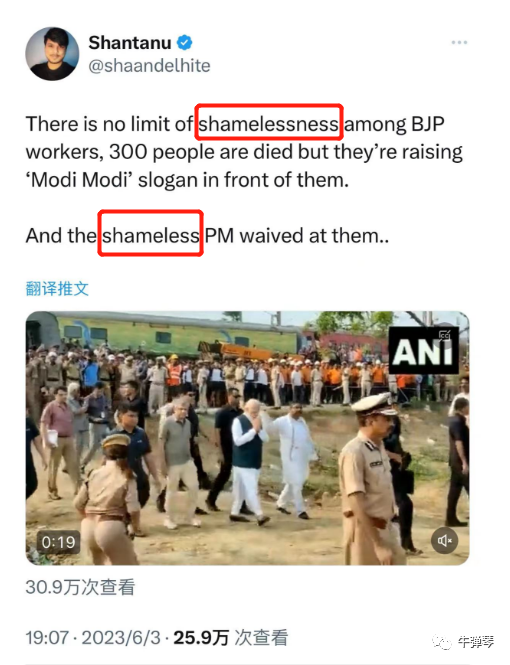The image size is (510, 665).
Task: Open the three-dot more options menu
Action: 459,42
